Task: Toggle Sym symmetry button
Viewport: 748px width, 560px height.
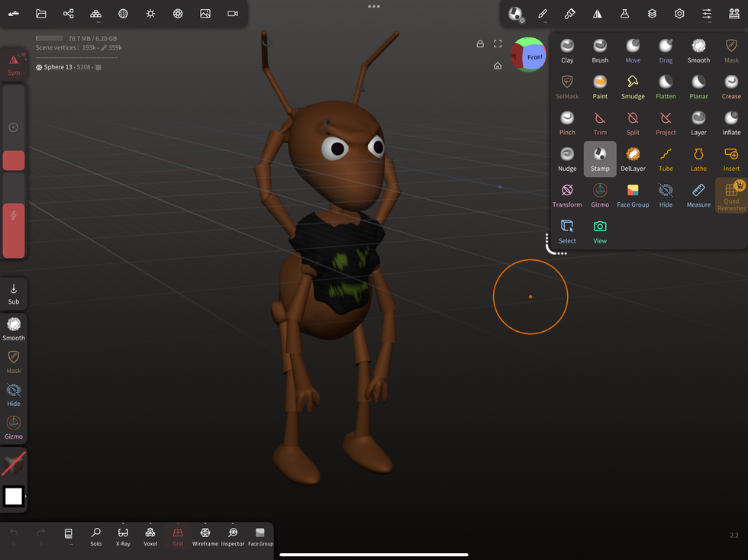Action: tap(14, 64)
